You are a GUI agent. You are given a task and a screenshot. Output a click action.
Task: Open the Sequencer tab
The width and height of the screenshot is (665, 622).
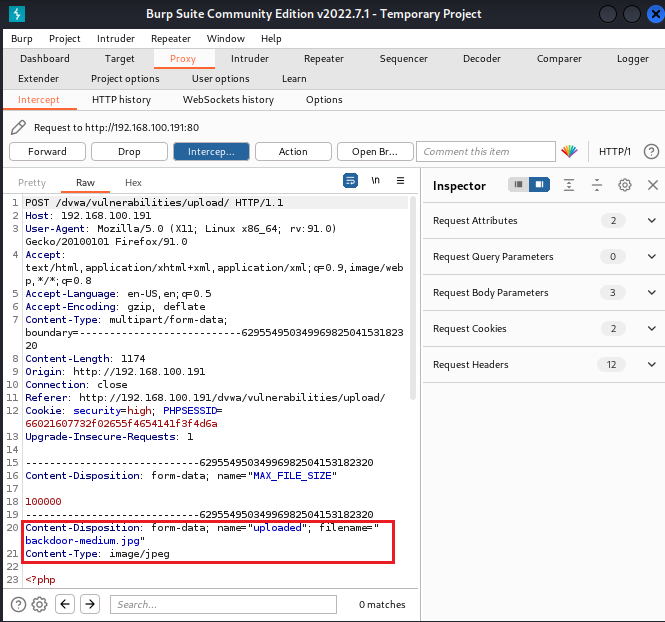click(x=403, y=59)
